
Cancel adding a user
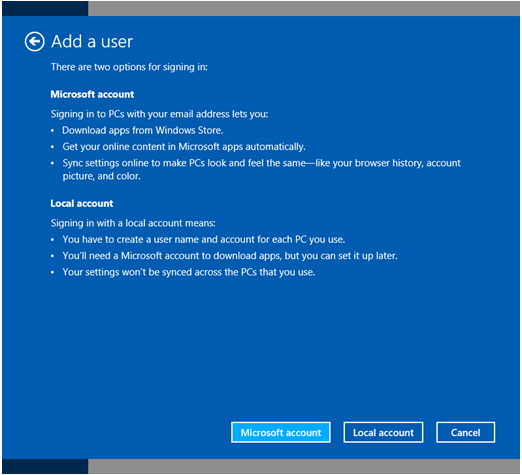pos(465,432)
